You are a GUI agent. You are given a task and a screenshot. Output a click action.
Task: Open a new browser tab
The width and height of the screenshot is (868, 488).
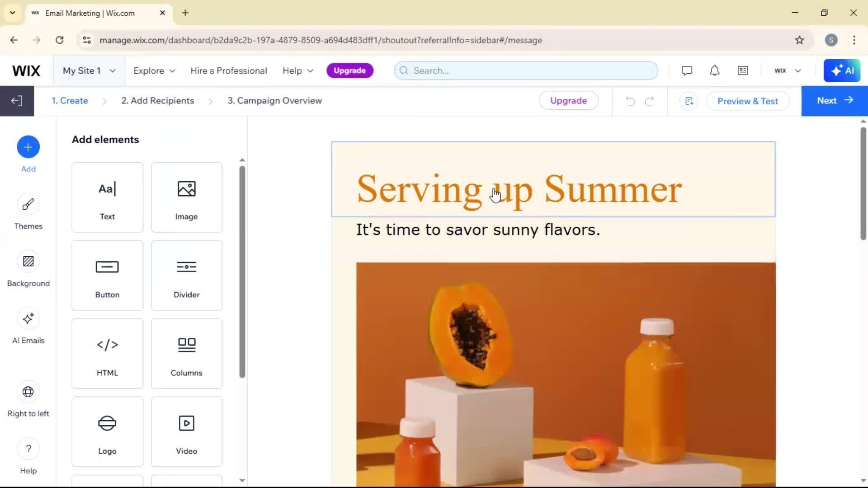pyautogui.click(x=185, y=13)
